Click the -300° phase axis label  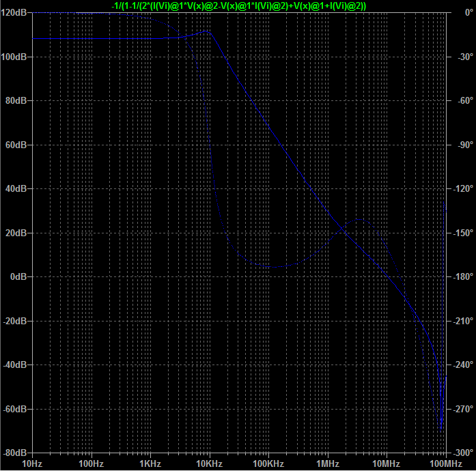463,453
